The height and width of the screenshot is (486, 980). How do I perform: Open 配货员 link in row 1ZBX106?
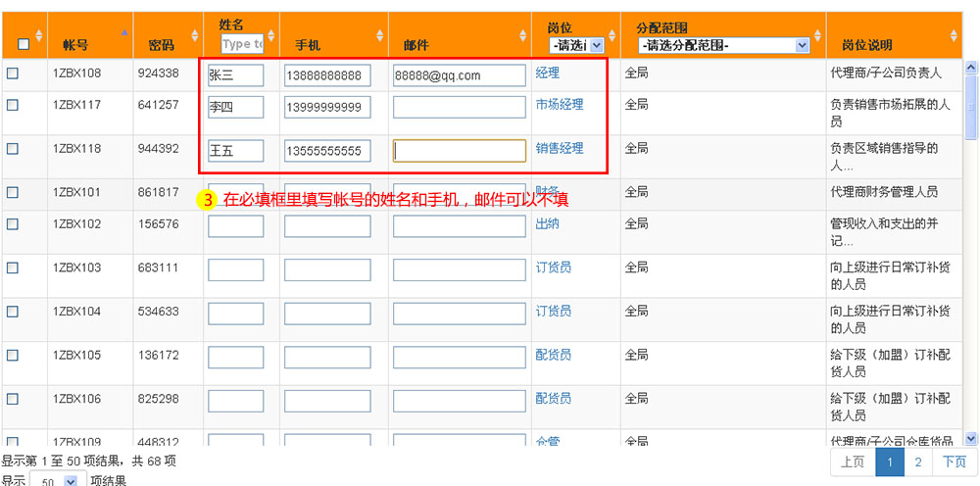click(x=553, y=398)
